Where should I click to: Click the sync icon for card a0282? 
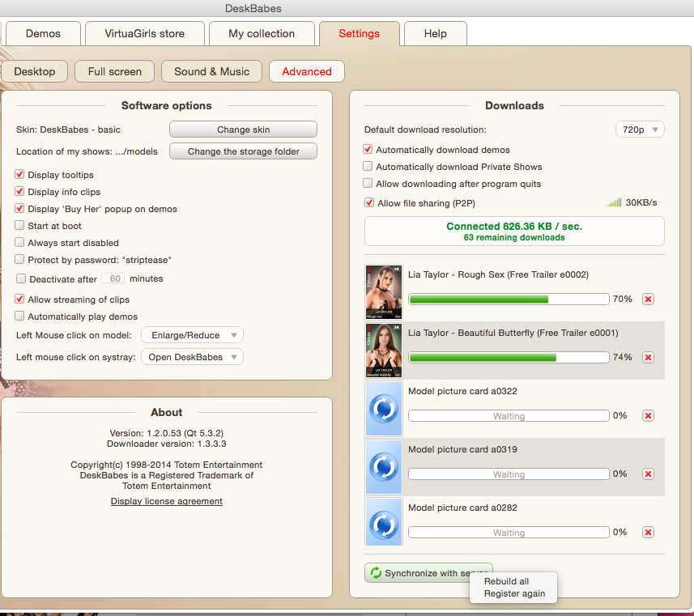(x=384, y=524)
